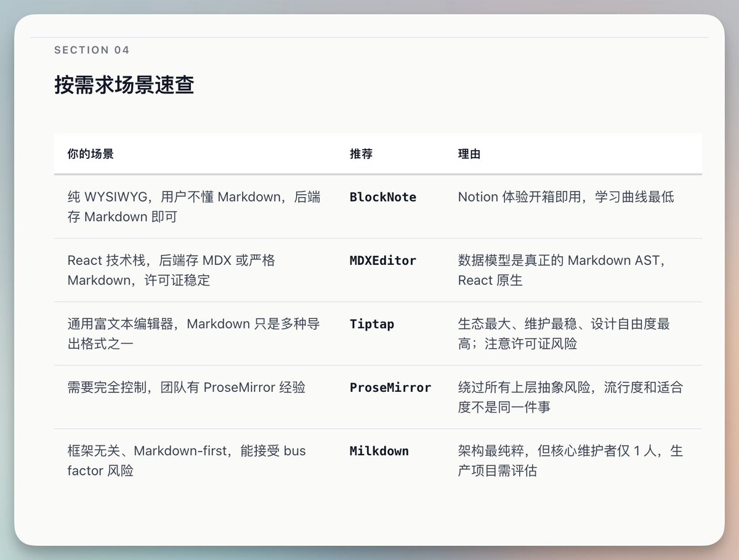Select the heading '按需求场景速查'

pyautogui.click(x=124, y=85)
